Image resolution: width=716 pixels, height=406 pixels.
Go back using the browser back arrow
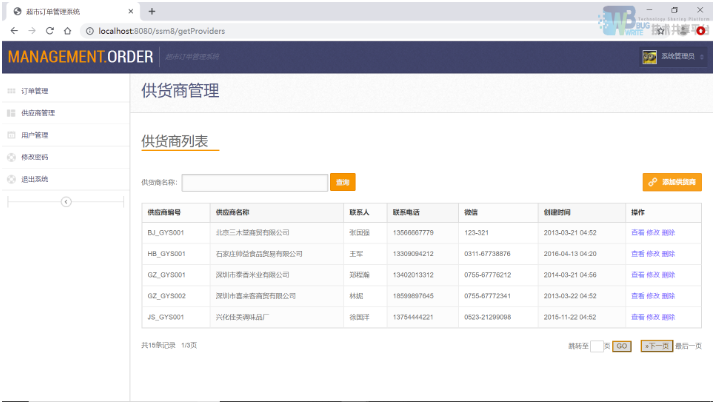pyautogui.click(x=14, y=31)
